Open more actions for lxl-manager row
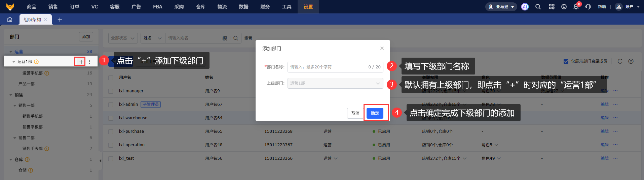 pos(615,91)
